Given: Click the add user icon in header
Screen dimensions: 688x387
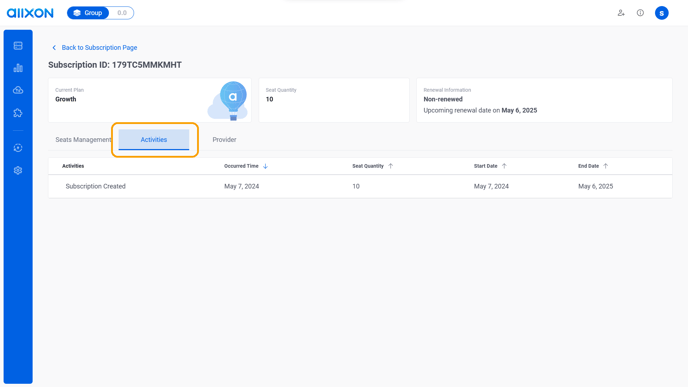Looking at the screenshot, I should coord(621,13).
